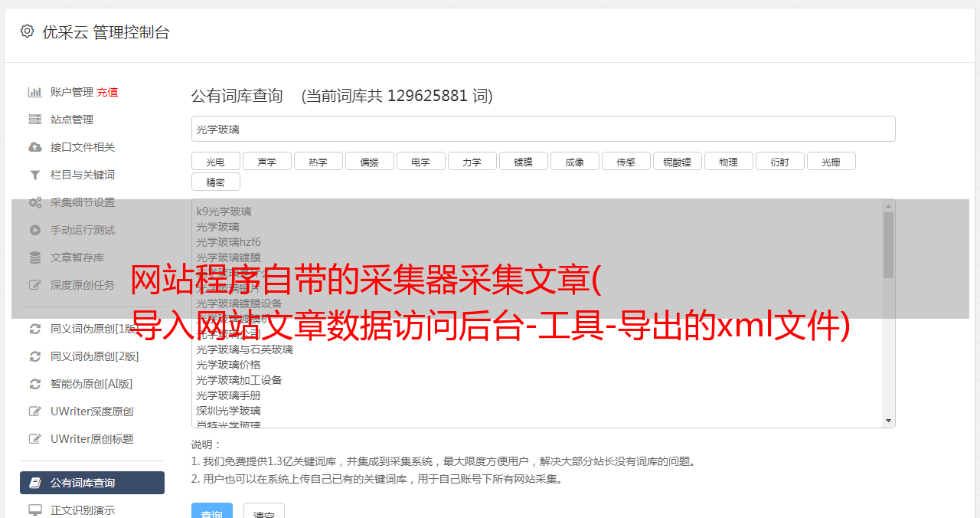The height and width of the screenshot is (518, 980).
Task: Click the gear icon beside 优采云 title
Action: (28, 31)
